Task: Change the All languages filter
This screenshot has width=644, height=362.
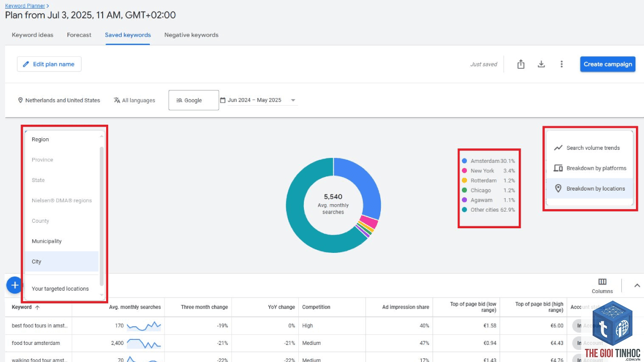Action: (x=134, y=100)
